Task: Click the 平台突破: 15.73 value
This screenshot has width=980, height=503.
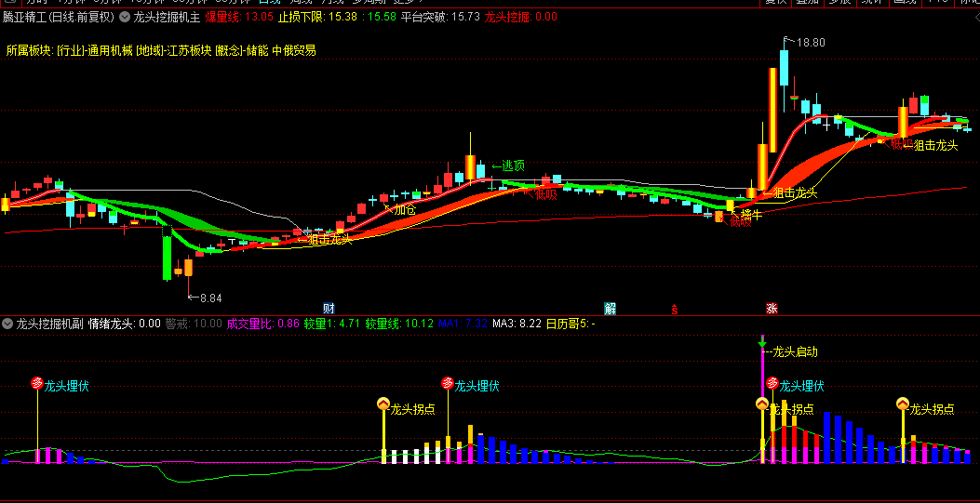Action: point(440,17)
